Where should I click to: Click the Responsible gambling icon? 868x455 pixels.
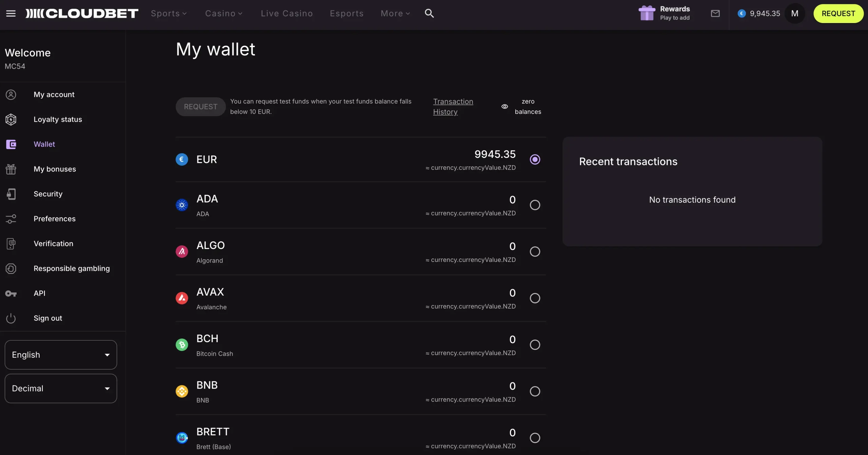(x=11, y=268)
